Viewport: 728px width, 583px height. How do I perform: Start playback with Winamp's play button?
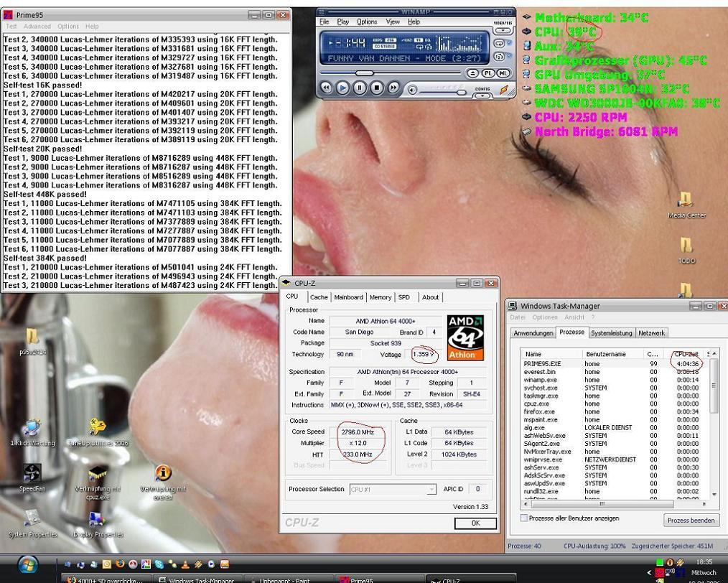tap(342, 88)
